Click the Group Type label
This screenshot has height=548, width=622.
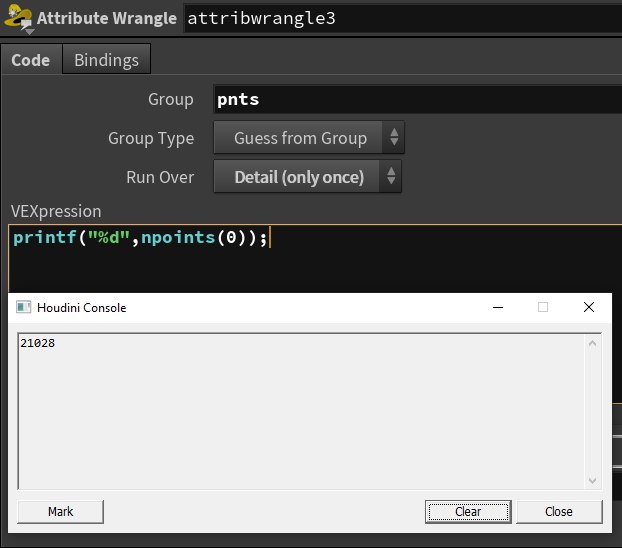(151, 138)
